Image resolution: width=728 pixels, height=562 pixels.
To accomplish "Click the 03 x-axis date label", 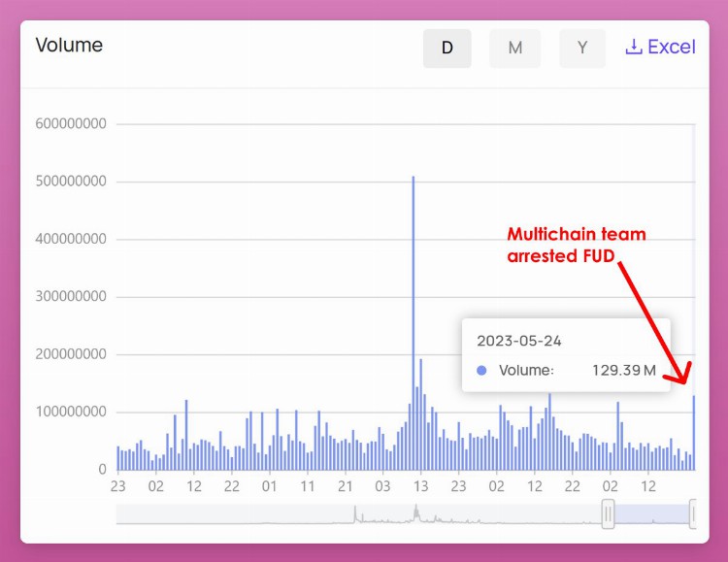I will 383,486.
